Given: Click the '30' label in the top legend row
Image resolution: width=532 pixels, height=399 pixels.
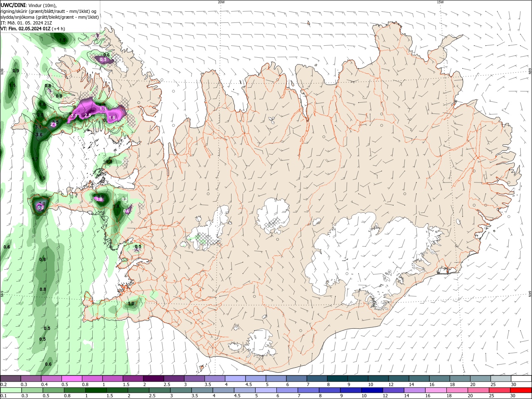Looking at the screenshot, I should pos(514,384).
